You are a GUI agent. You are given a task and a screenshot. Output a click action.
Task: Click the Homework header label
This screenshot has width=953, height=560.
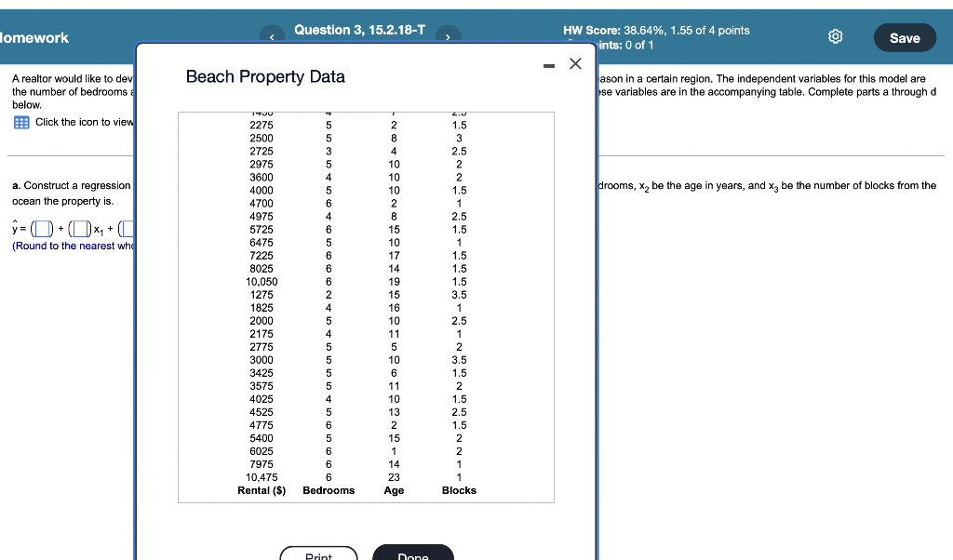pos(34,37)
